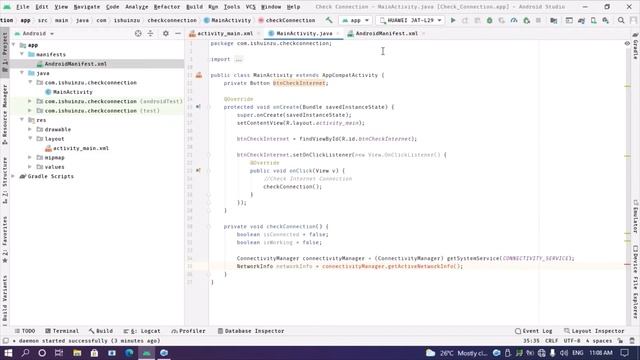The width and height of the screenshot is (640, 360).
Task: Click the Search Everywhere magnifier icon
Action: (x=621, y=20)
